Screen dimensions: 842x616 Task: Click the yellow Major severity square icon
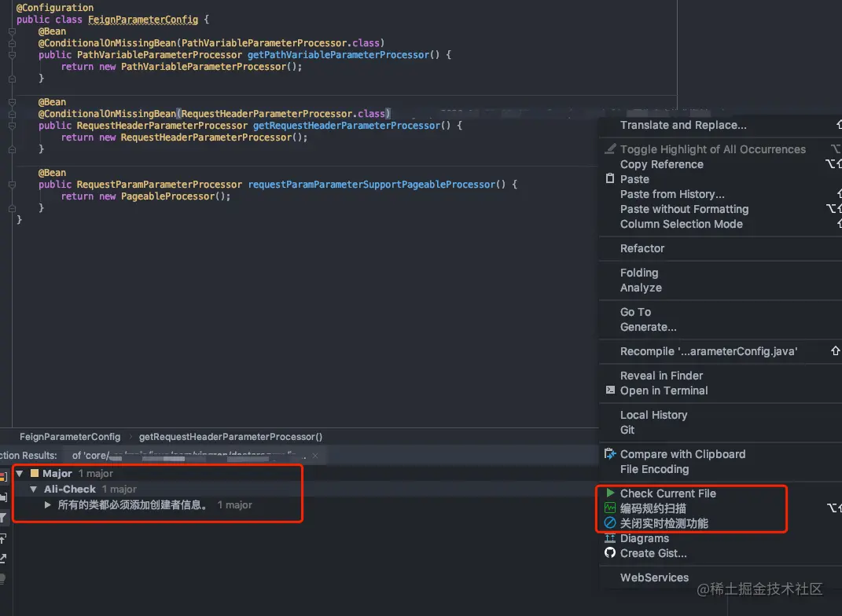[x=35, y=473]
